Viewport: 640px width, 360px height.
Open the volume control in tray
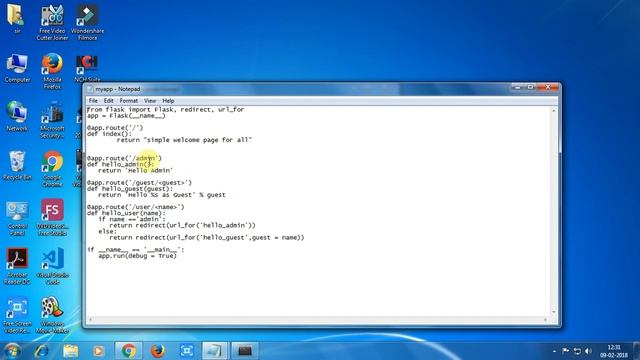tap(588, 351)
